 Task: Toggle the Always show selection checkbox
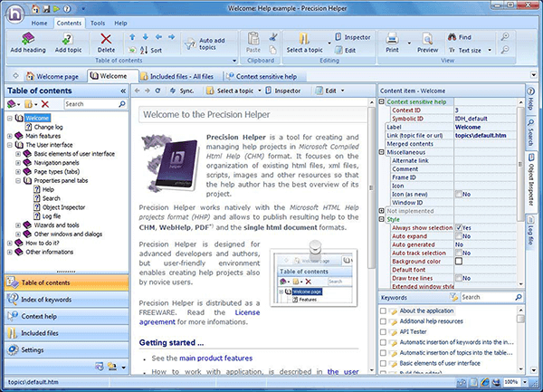pyautogui.click(x=459, y=228)
